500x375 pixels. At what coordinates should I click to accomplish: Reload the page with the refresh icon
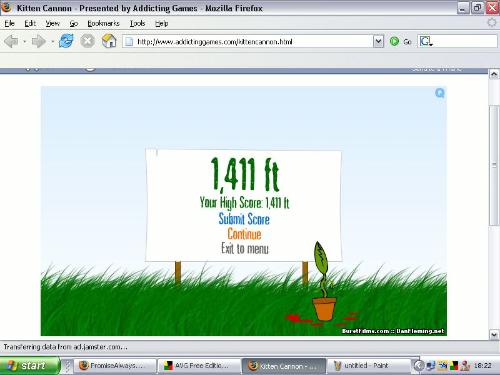coord(66,41)
